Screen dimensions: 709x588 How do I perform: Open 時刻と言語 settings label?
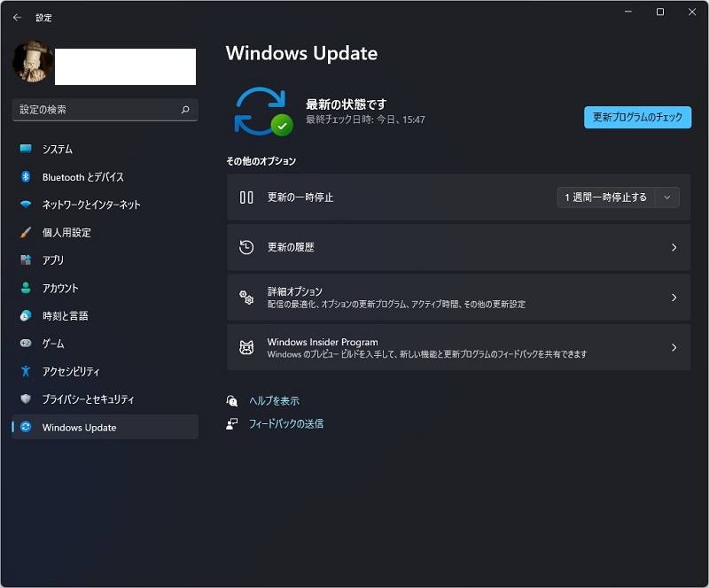coord(66,316)
